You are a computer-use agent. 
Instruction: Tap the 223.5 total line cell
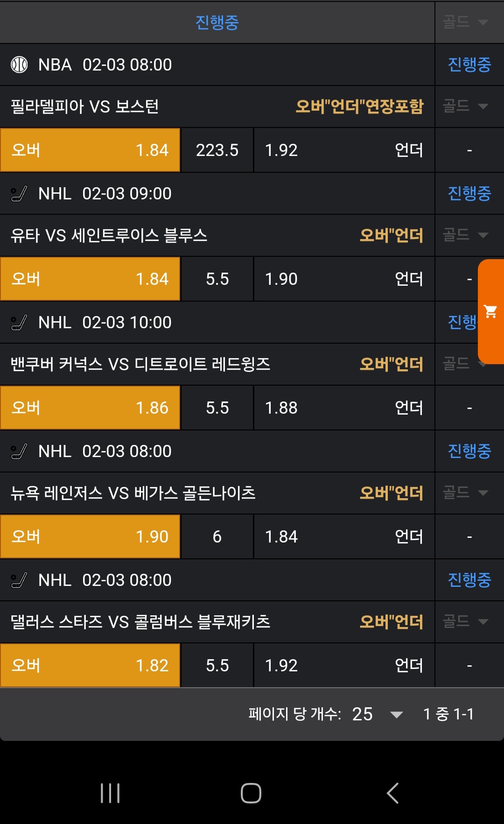coord(217,150)
